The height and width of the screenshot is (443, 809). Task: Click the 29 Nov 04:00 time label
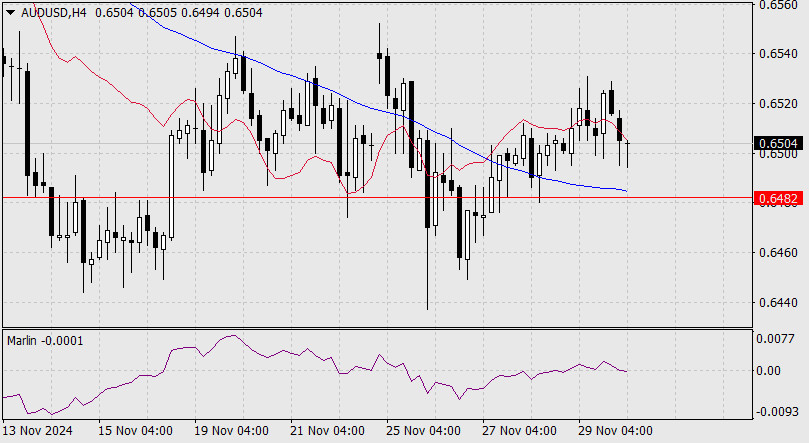pyautogui.click(x=615, y=431)
